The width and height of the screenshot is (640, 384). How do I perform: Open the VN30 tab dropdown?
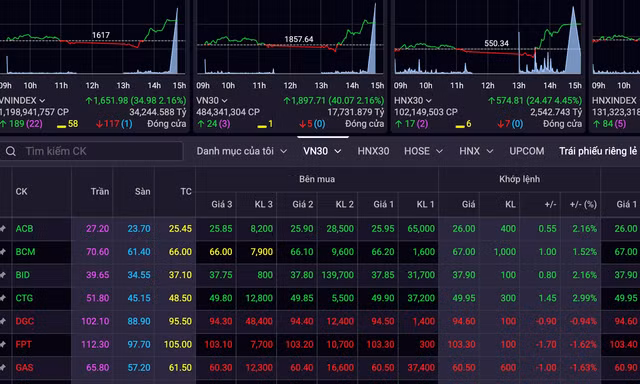(x=322, y=151)
